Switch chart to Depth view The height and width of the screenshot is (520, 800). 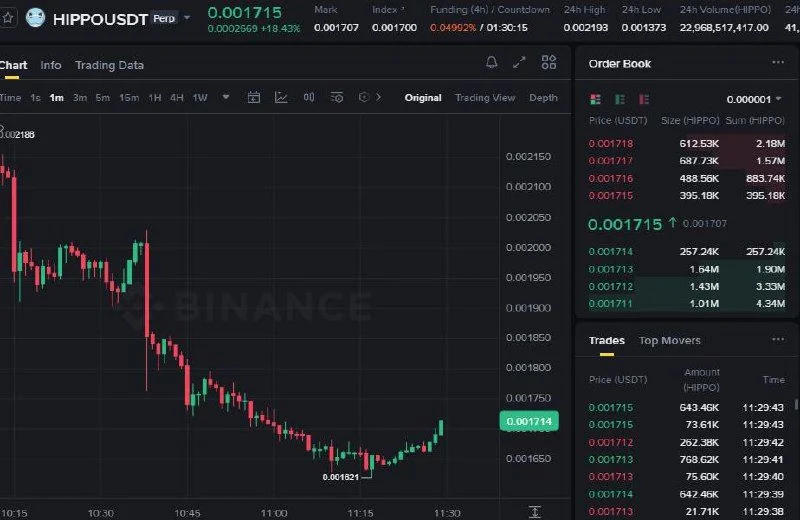(x=543, y=97)
